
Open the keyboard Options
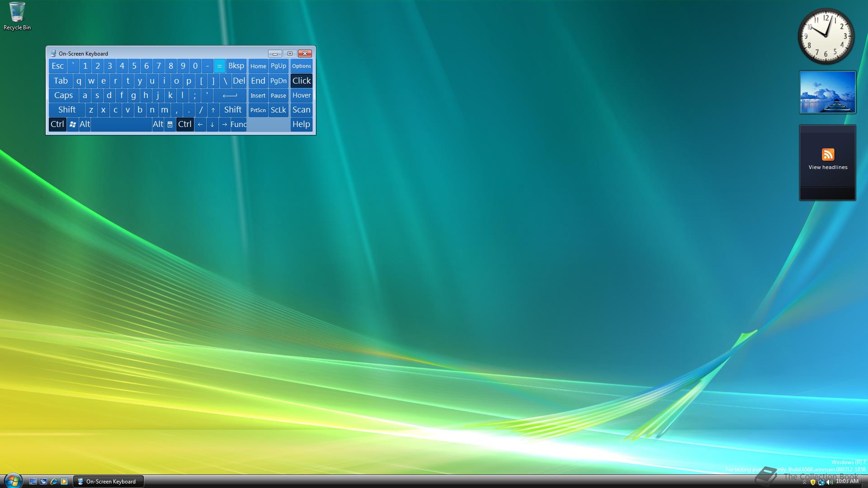coord(302,66)
